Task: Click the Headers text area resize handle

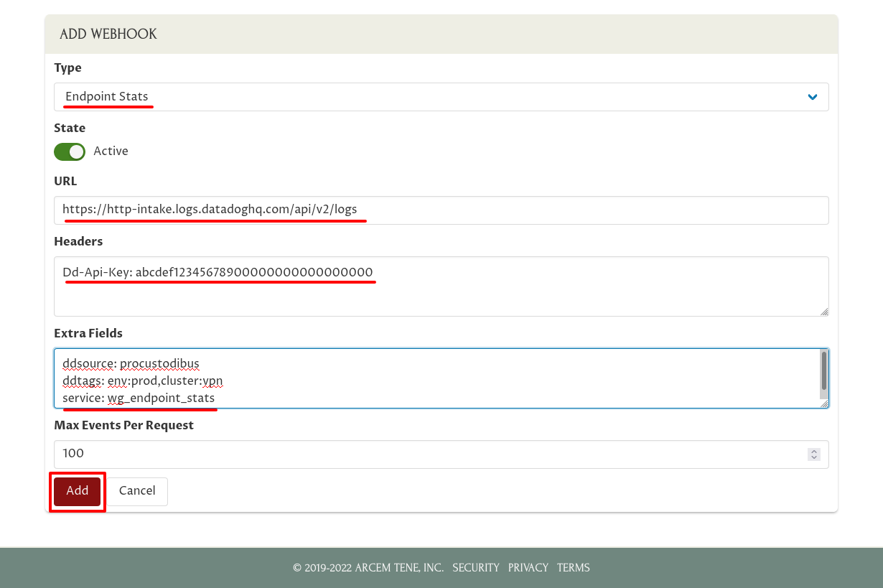Action: pos(824,312)
